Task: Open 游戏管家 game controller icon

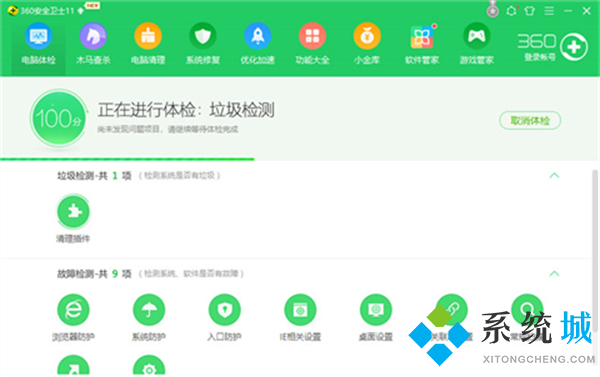Action: click(476, 36)
